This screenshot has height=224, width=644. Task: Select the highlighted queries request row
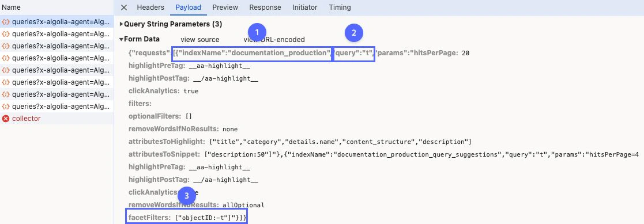click(57, 22)
